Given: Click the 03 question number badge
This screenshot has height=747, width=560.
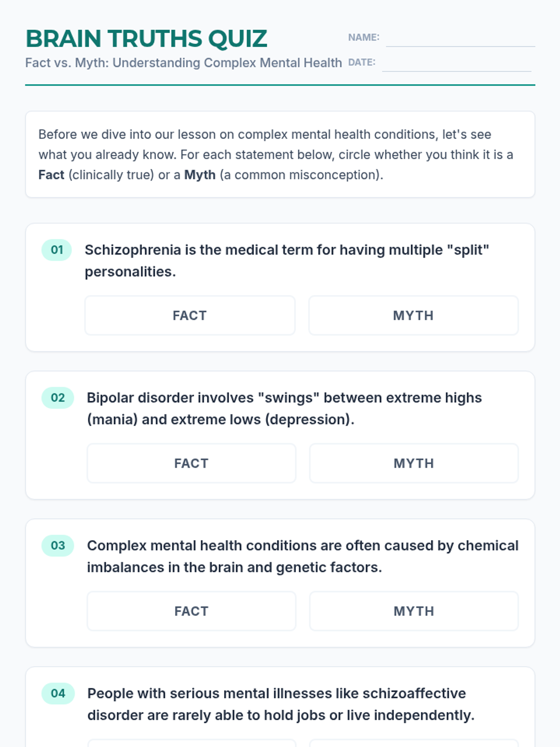Looking at the screenshot, I should 58,545.
